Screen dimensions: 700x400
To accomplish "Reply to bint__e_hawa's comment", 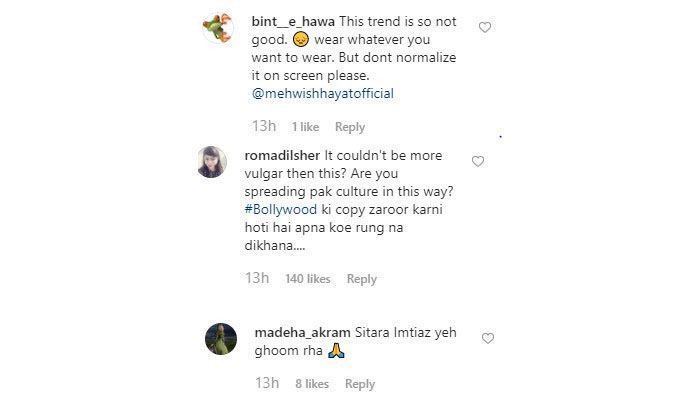I will [x=350, y=127].
